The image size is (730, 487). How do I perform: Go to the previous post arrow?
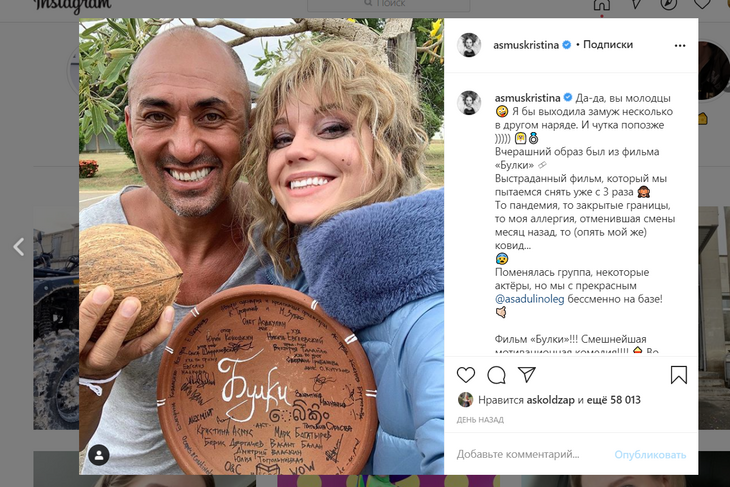coord(19,247)
